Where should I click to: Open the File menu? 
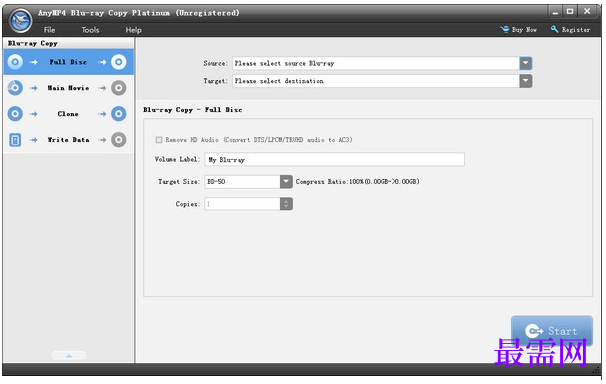point(49,30)
